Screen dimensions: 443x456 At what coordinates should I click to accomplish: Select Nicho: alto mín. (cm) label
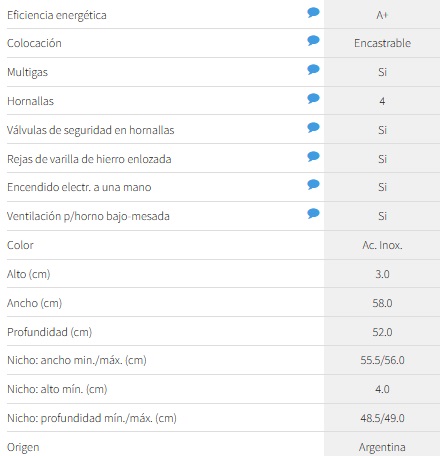[x=57, y=389]
